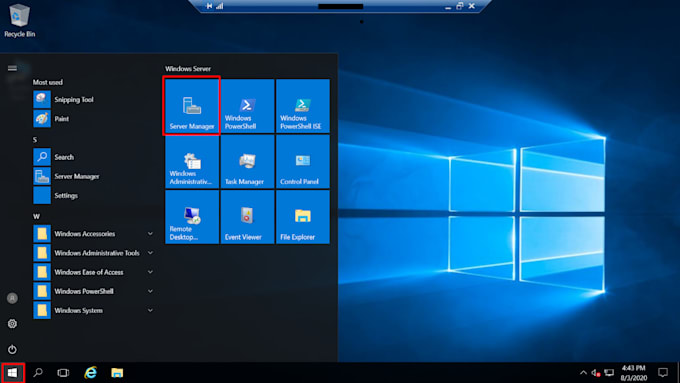This screenshot has height=383, width=680.
Task: Show hidden tray icons chevron
Action: [583, 373]
